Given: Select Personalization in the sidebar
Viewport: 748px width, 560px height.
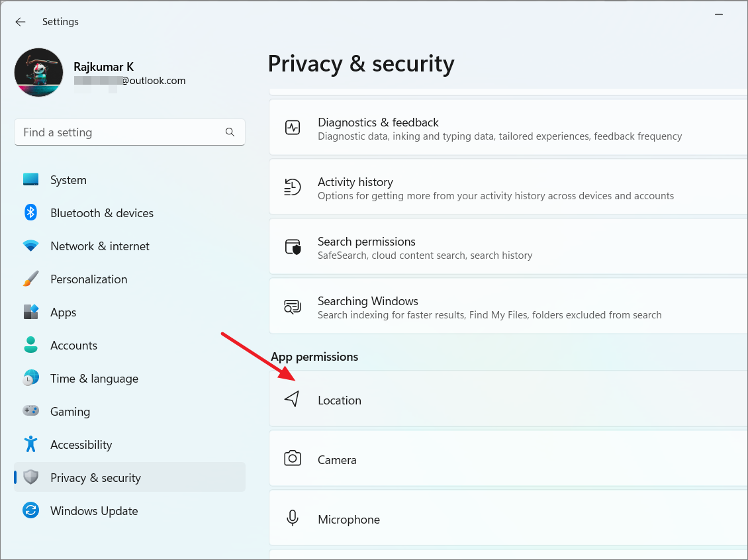Looking at the screenshot, I should [130, 279].
